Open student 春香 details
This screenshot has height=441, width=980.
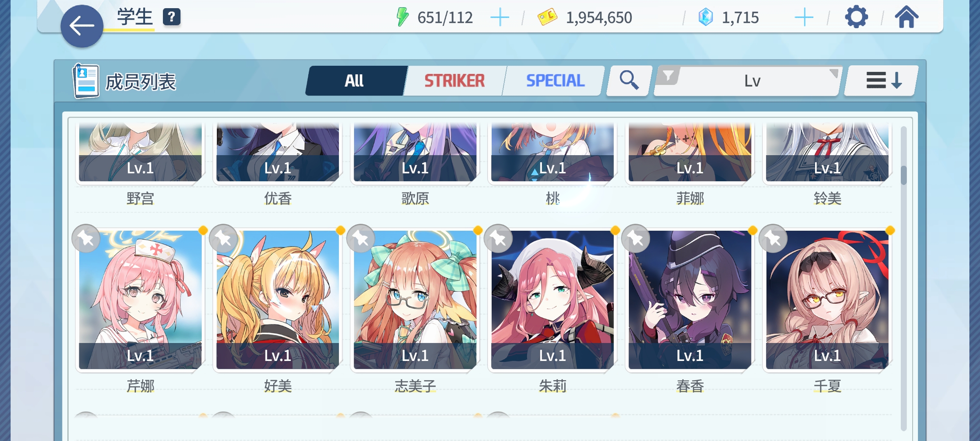(x=690, y=300)
